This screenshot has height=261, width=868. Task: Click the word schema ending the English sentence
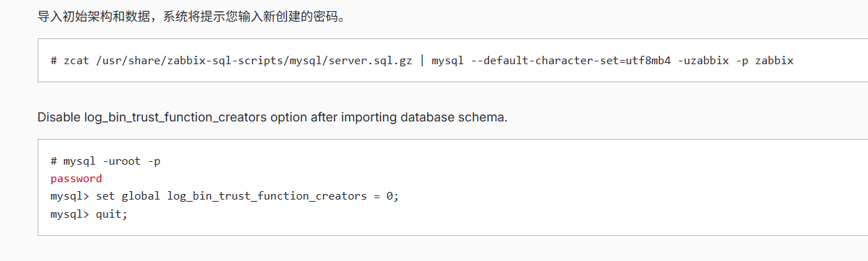(484, 117)
